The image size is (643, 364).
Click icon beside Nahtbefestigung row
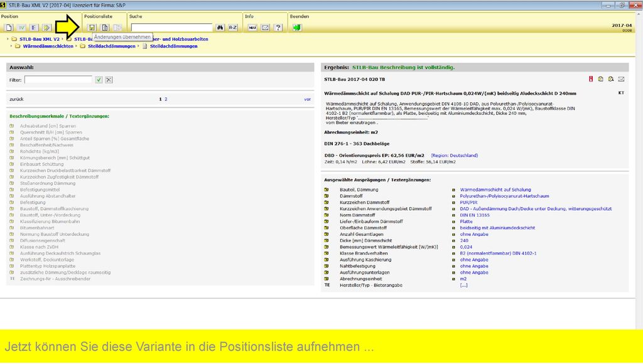pos(327,266)
